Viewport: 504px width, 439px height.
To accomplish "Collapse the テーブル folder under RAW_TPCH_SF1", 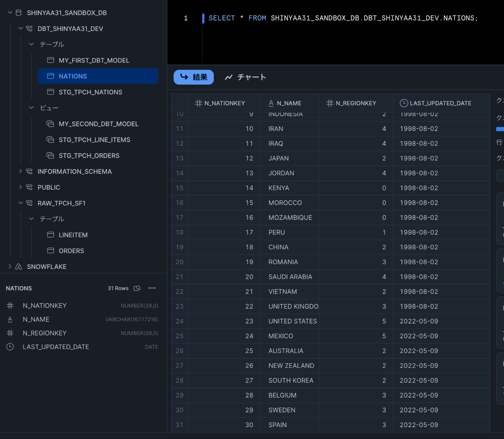I will coord(31,219).
